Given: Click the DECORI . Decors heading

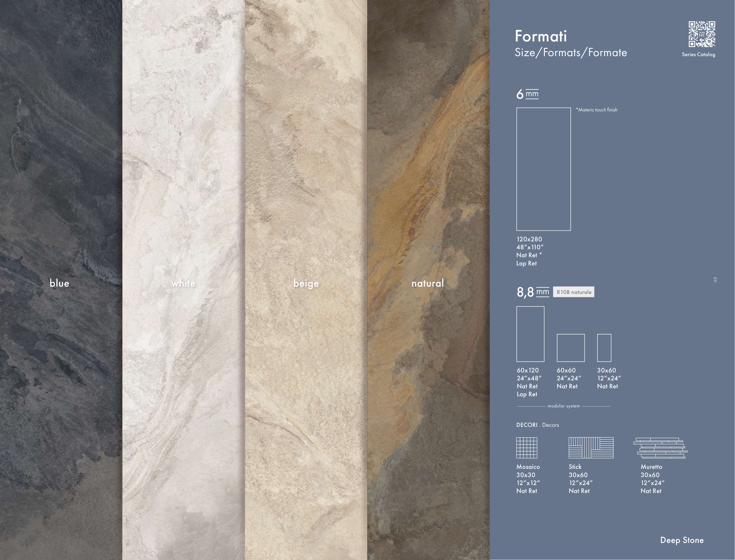Looking at the screenshot, I should (x=537, y=425).
